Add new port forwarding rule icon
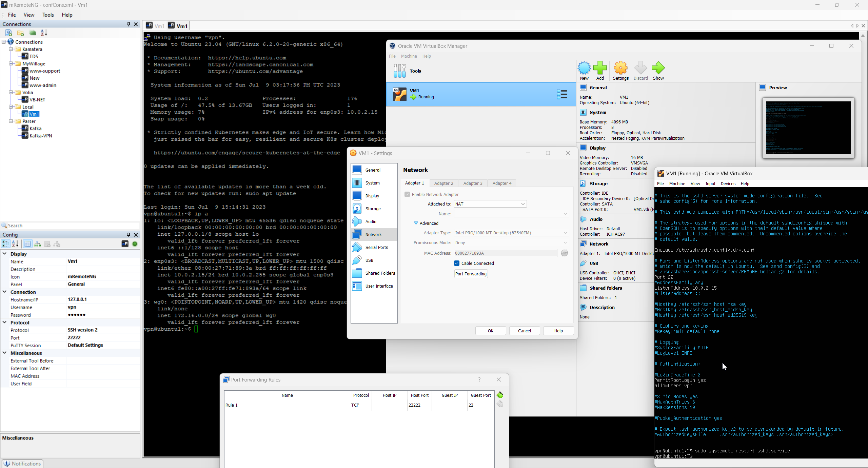868x468 pixels. pos(500,395)
